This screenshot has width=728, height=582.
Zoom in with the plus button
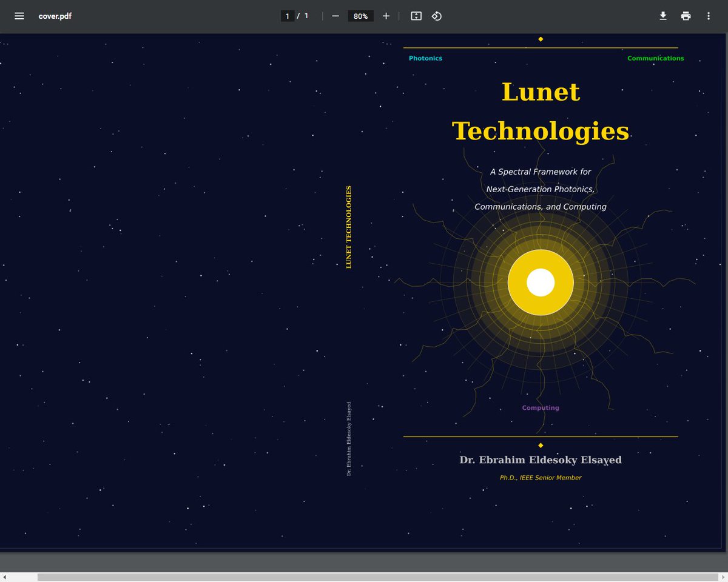pos(386,16)
